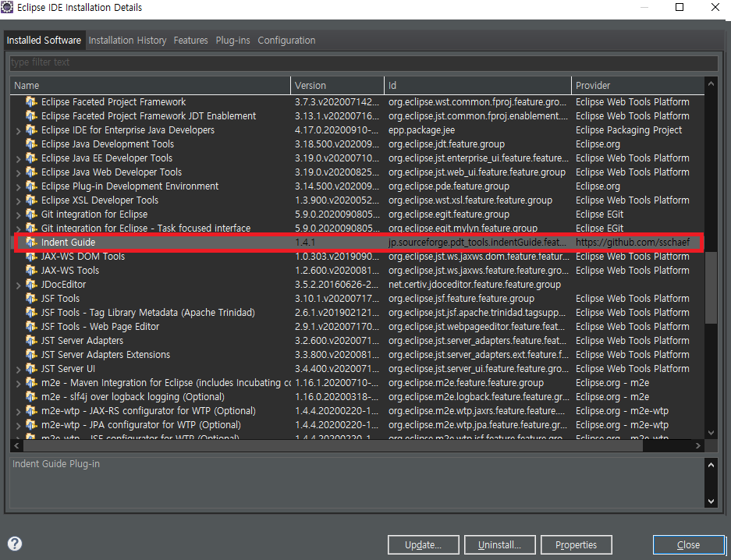Click the description pane scroll down arrow
Screen dimensions: 731x560
[x=711, y=502]
